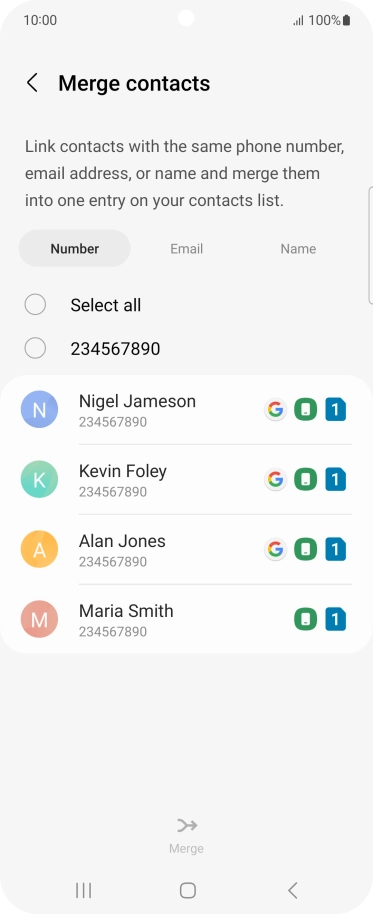Tap Maria Smith's avatar circle

point(39,619)
